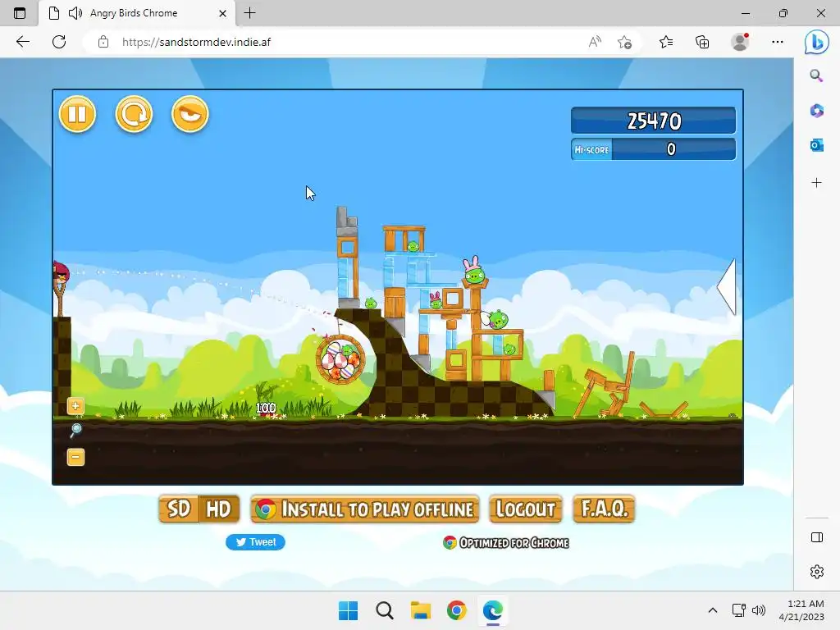Screen dimensions: 840x630
Task: Open network status tray icon
Action: [x=739, y=610]
